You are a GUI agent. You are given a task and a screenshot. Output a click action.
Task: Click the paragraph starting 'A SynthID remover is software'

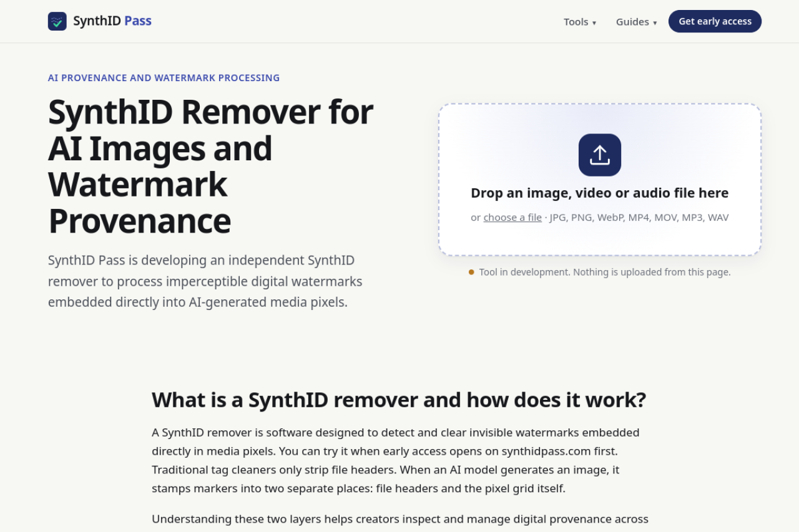pos(395,460)
